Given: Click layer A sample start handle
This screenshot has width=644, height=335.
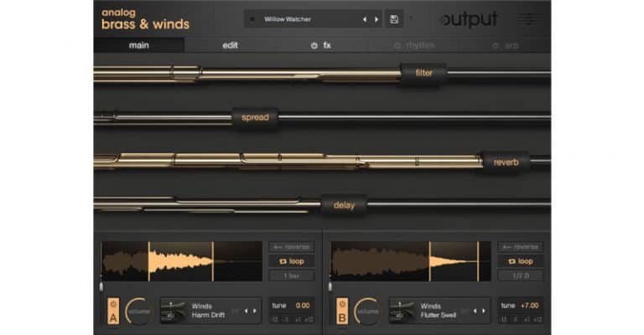Looking at the screenshot, I should tap(101, 286).
